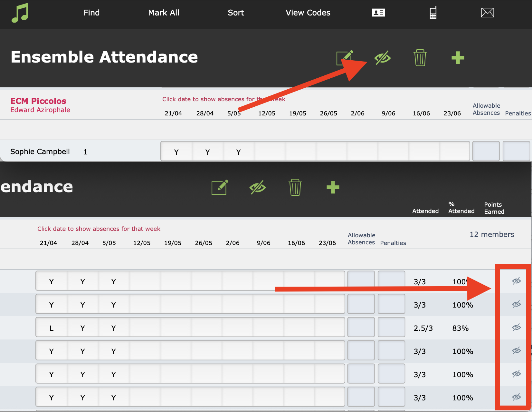
Task: Click Sophie Campbell's Allowable Absences field
Action: tap(486, 151)
